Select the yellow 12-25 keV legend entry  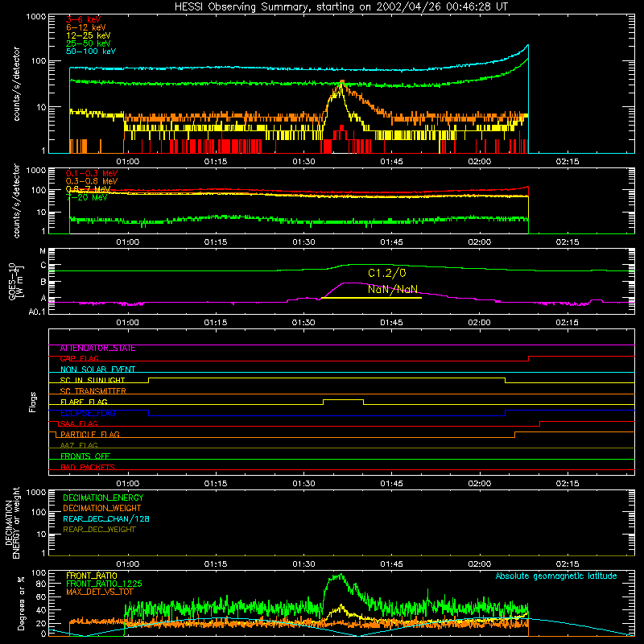coord(88,35)
